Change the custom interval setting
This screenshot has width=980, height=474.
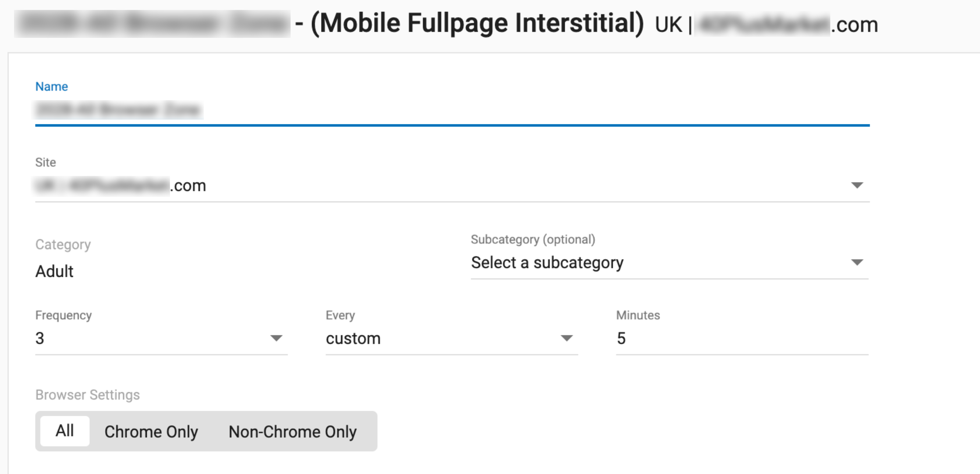(x=353, y=338)
